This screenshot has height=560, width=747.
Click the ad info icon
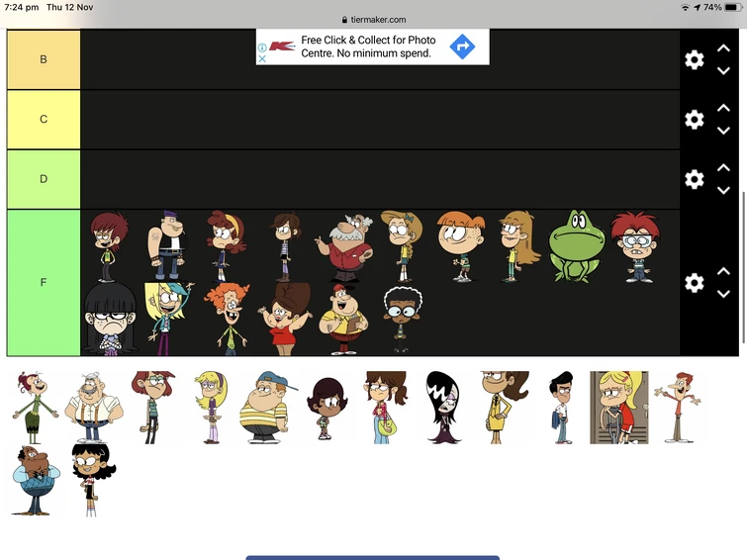[262, 47]
